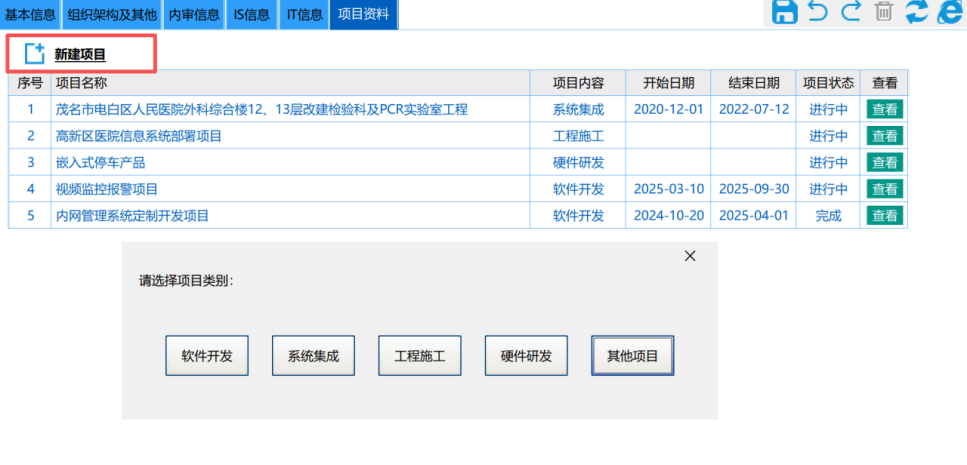Click the new project document-plus icon
The image size is (967, 465).
point(35,54)
